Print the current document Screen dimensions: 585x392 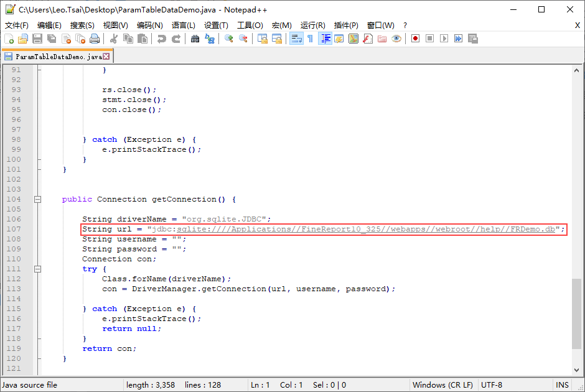point(95,39)
